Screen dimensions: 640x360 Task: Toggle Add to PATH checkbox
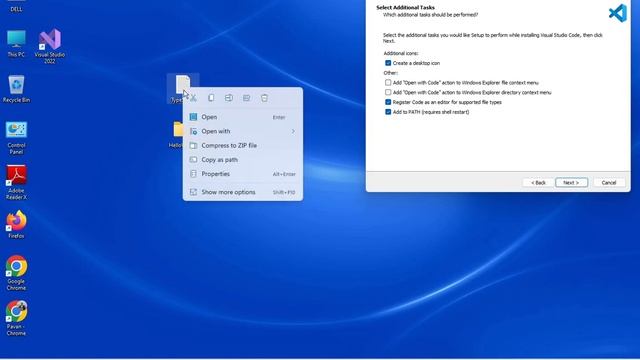point(388,112)
